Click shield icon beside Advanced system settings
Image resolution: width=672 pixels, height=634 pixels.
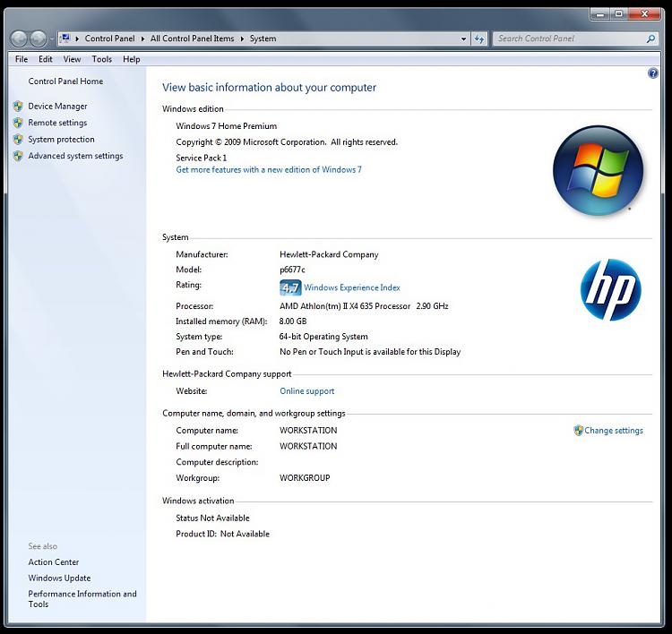18,156
